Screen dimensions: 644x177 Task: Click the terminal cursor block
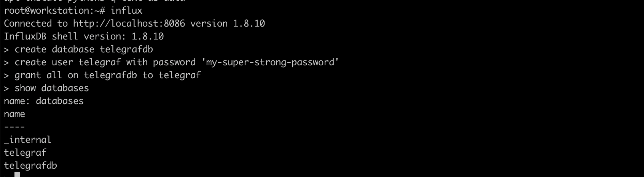click(17, 174)
